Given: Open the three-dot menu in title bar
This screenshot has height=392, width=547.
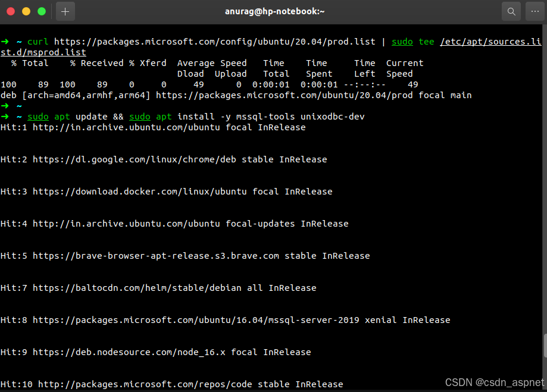Looking at the screenshot, I should tap(535, 11).
